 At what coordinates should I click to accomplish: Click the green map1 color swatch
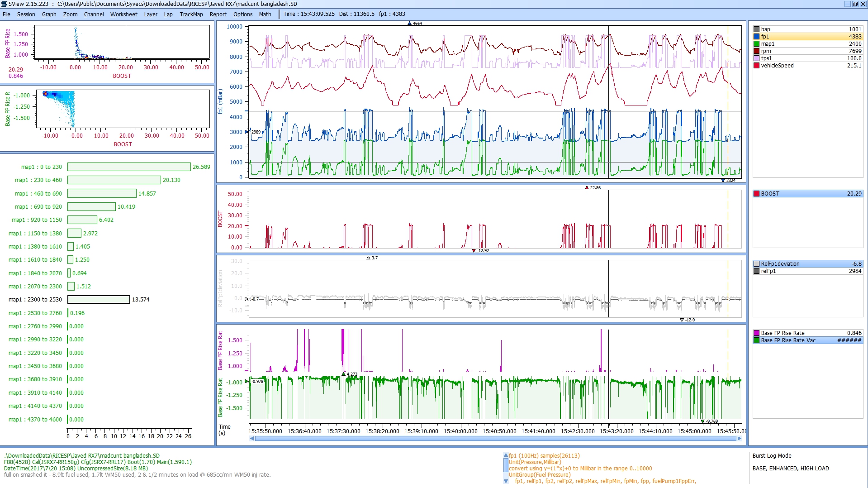pos(756,44)
